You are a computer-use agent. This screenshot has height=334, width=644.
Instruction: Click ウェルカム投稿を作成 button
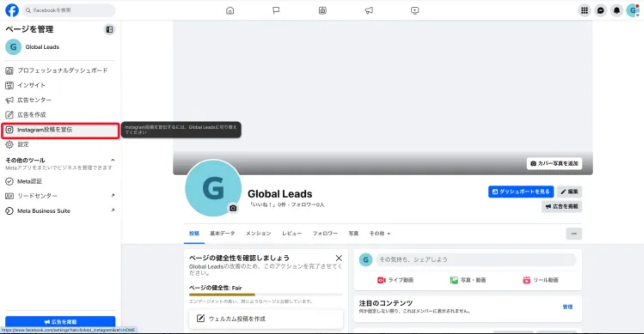266,318
